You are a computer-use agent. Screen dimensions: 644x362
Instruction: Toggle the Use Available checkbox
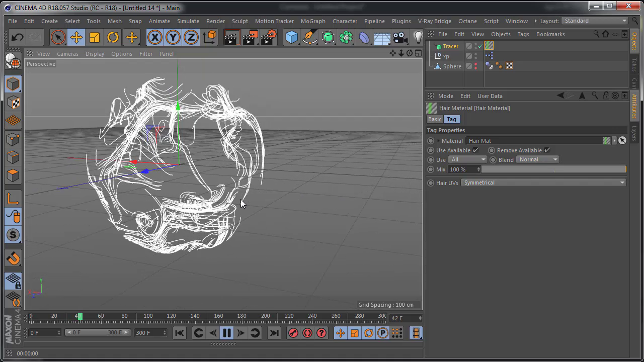click(x=475, y=150)
